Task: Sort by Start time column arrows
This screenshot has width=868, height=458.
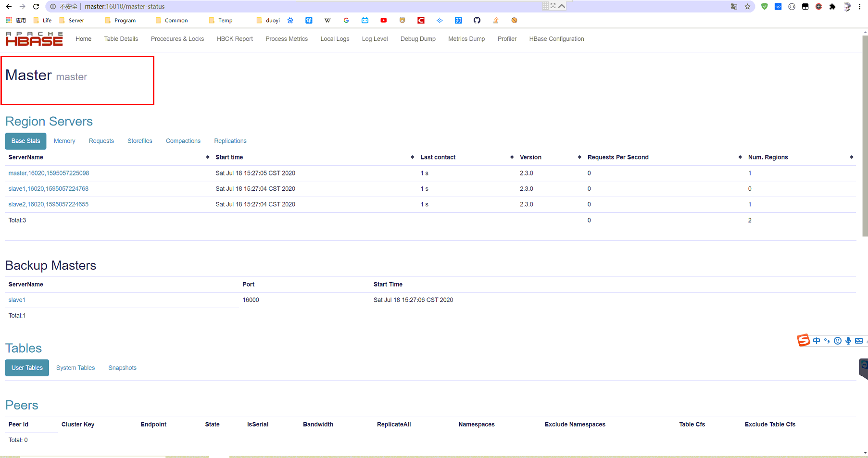Action: [x=413, y=157]
